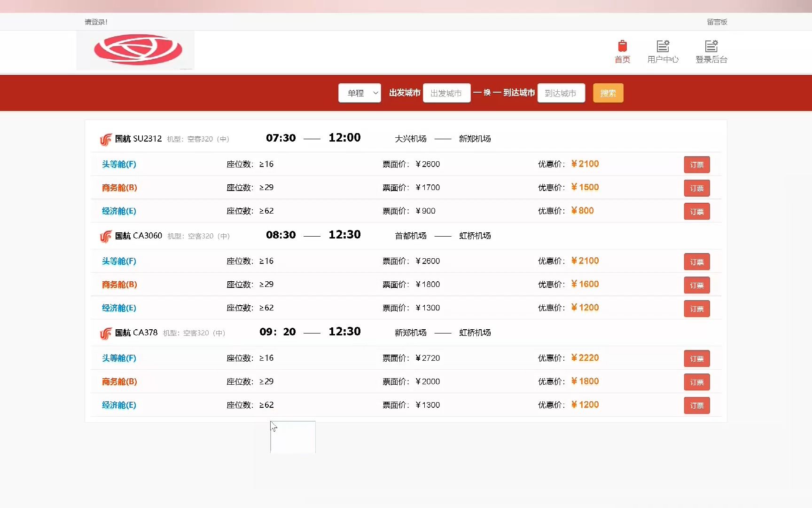Click 经济舱(E) under flight CA378

tap(119, 405)
